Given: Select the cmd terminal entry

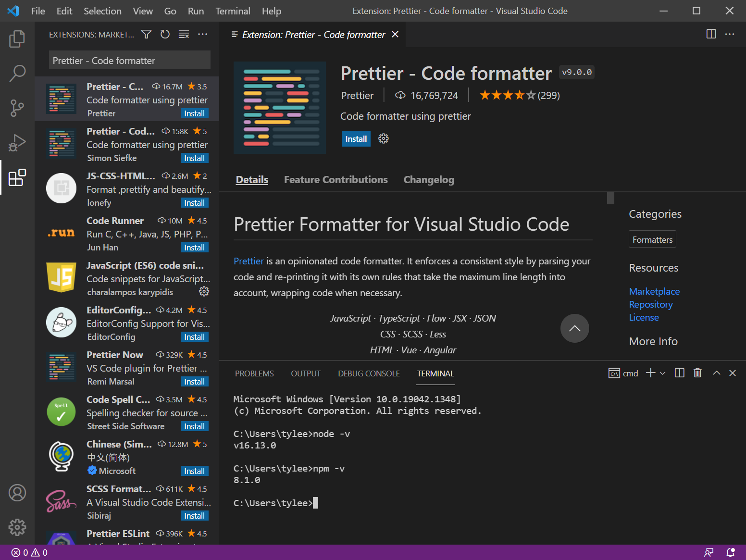Looking at the screenshot, I should tap(623, 373).
